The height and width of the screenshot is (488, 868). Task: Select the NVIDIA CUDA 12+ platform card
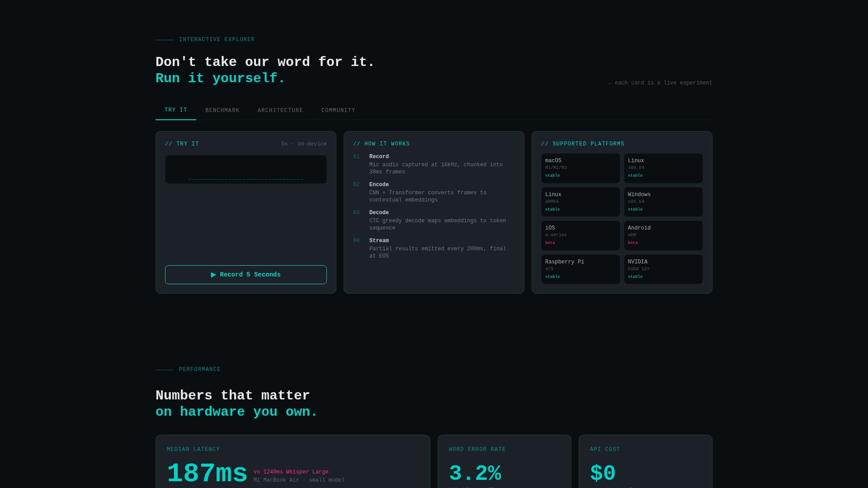click(x=663, y=269)
